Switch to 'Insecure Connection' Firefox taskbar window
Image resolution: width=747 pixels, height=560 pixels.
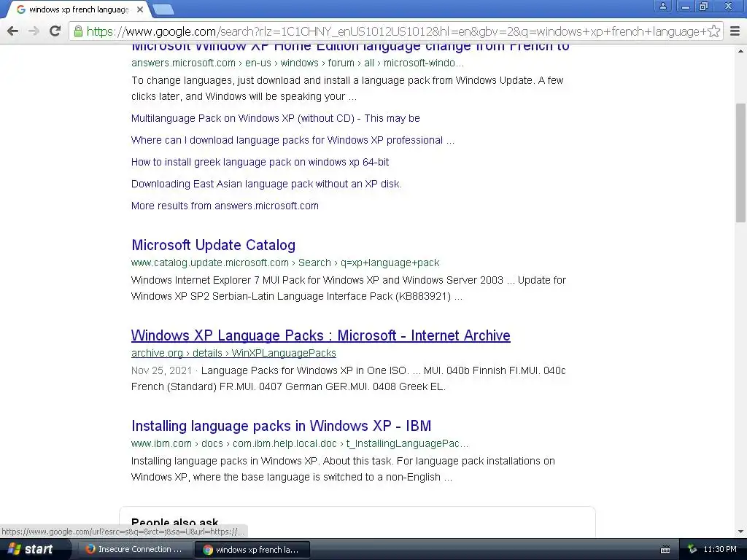click(x=134, y=549)
